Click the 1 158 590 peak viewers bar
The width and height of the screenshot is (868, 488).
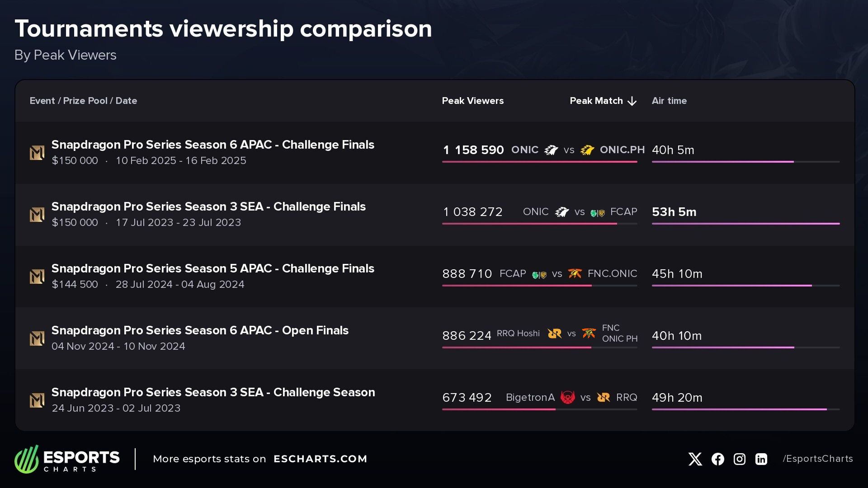[x=539, y=162]
